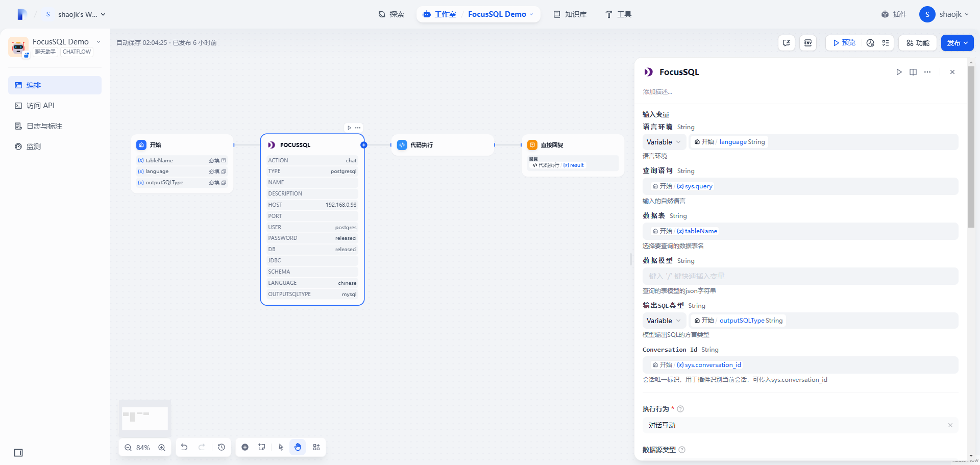Open the change history icon

[222, 447]
